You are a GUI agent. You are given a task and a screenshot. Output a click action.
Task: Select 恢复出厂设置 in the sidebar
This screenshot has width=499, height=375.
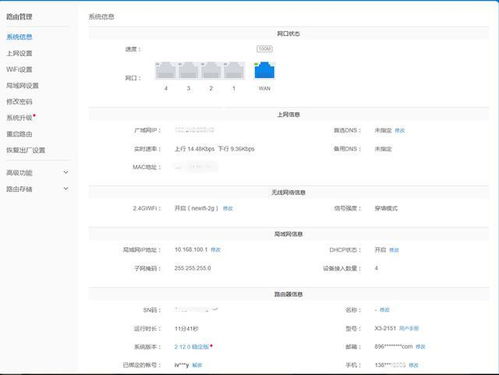tap(26, 150)
